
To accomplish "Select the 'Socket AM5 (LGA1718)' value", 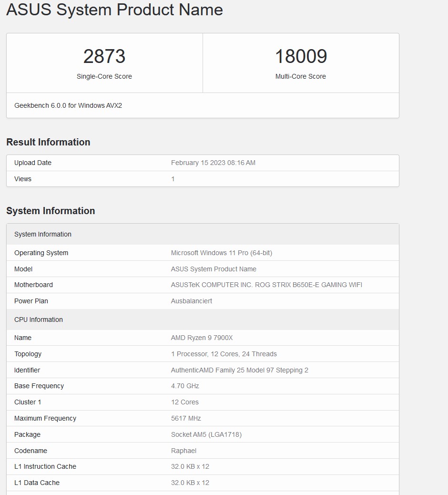I will point(206,434).
